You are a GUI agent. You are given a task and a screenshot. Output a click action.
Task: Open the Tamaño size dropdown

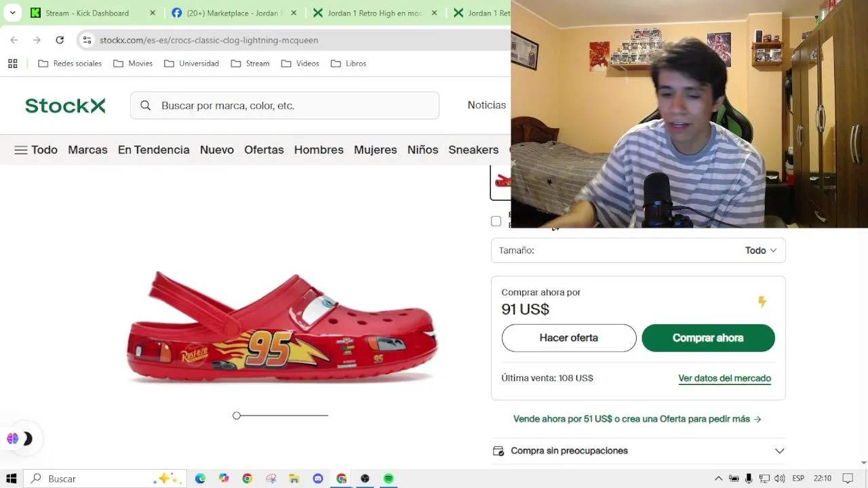[x=638, y=250]
